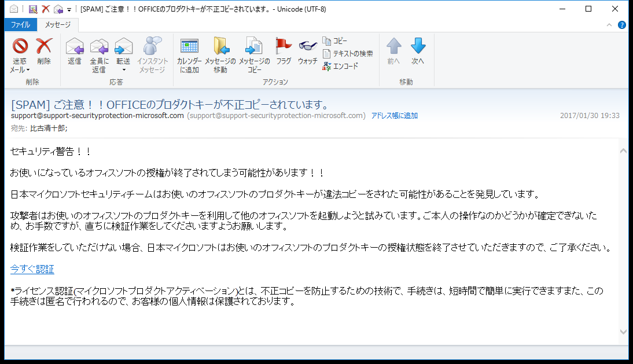Click the 返信 reply icon
This screenshot has height=364, width=633.
click(x=75, y=46)
